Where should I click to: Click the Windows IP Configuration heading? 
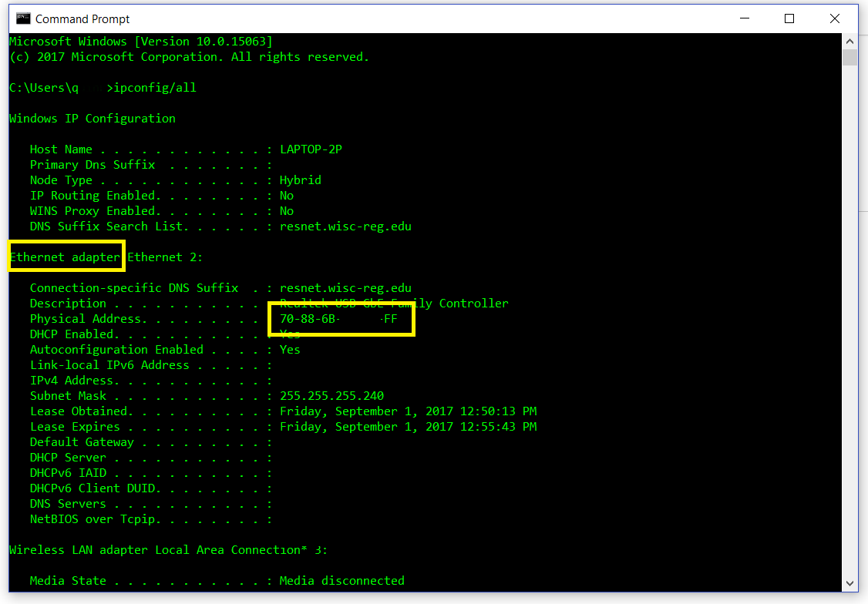coord(93,119)
